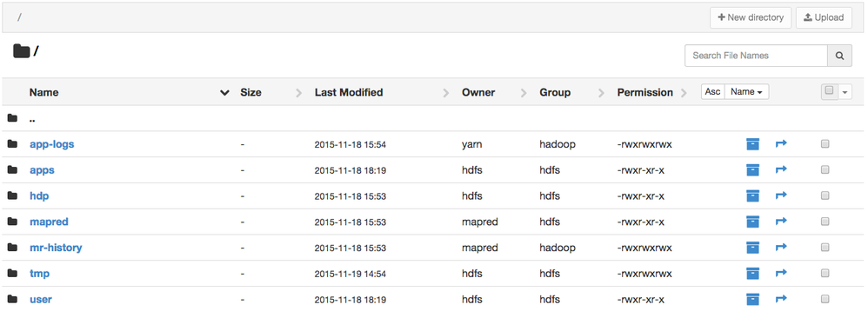Image resolution: width=868 pixels, height=318 pixels.
Task: Click the move arrow icon for tmp
Action: pyautogui.click(x=781, y=273)
